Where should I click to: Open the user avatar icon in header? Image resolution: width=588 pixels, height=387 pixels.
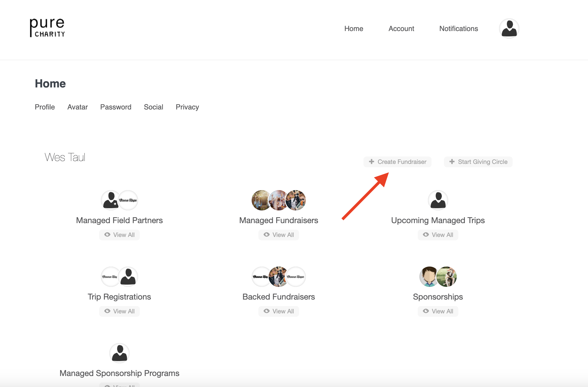click(509, 28)
